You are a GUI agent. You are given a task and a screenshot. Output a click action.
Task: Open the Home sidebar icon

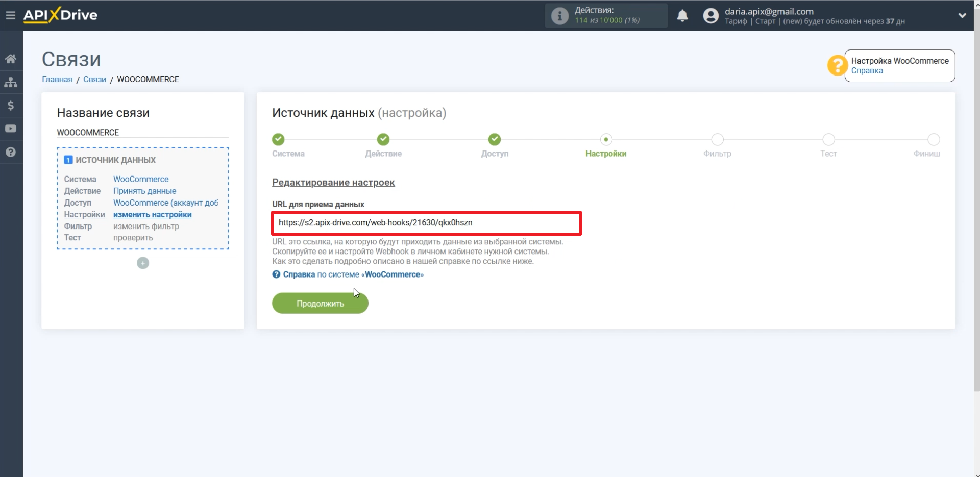tap(11, 59)
